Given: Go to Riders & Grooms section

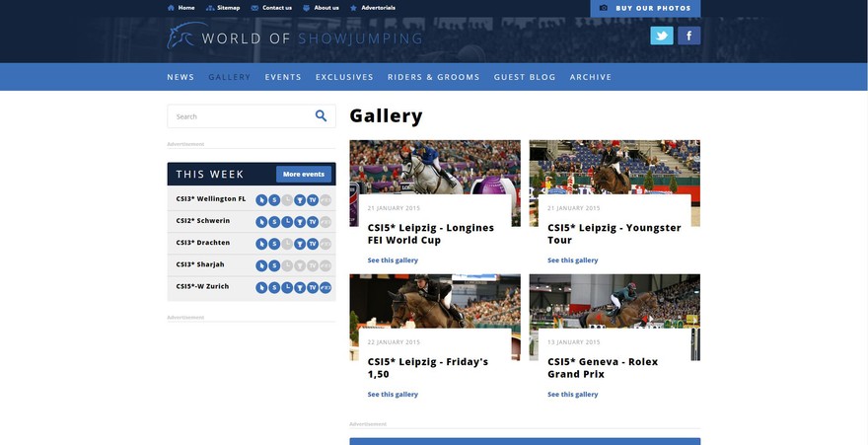Looking at the screenshot, I should [x=433, y=77].
